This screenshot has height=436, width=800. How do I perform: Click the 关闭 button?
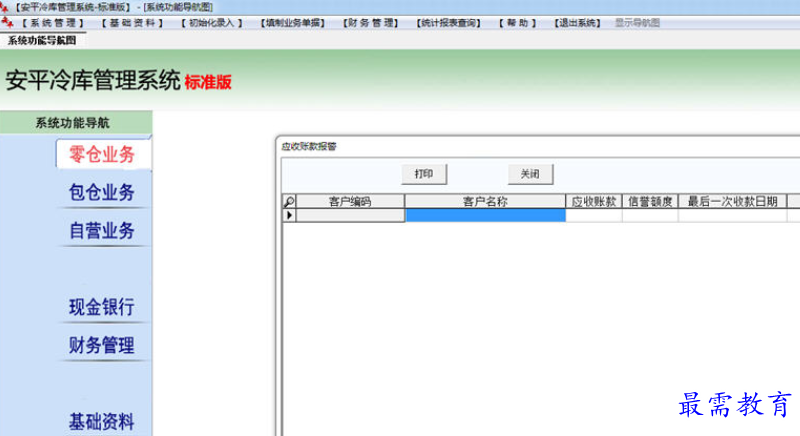pyautogui.click(x=530, y=174)
